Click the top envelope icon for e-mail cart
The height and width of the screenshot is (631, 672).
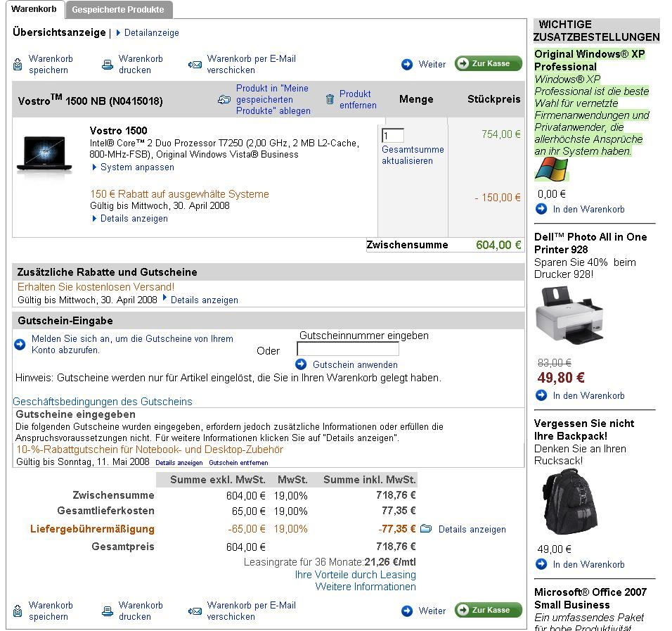tap(195, 65)
